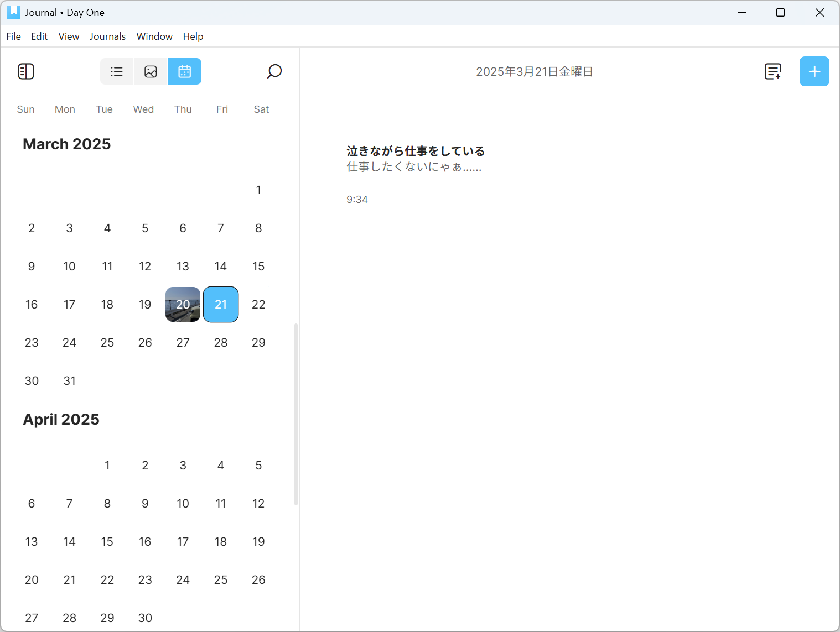
Task: Select April 12 in the calendar
Action: coord(258,503)
